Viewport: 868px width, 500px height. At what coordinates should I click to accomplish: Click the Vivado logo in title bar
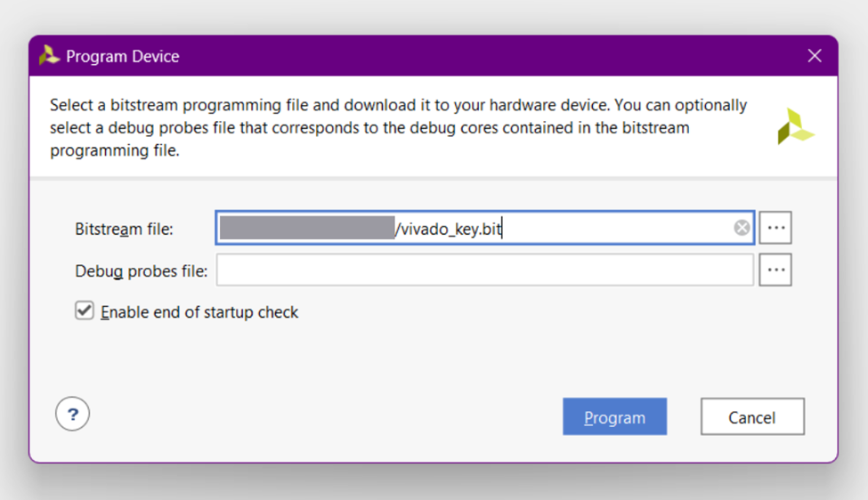(x=49, y=56)
